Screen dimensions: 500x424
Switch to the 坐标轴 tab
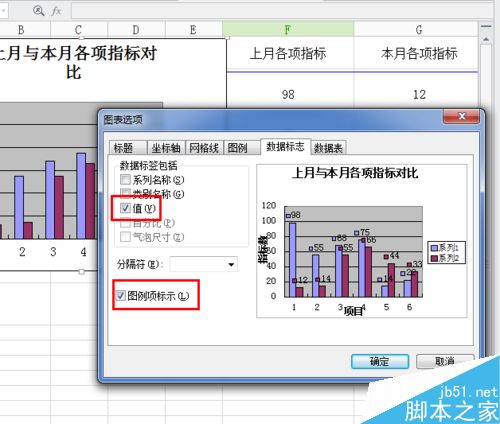tap(166, 148)
